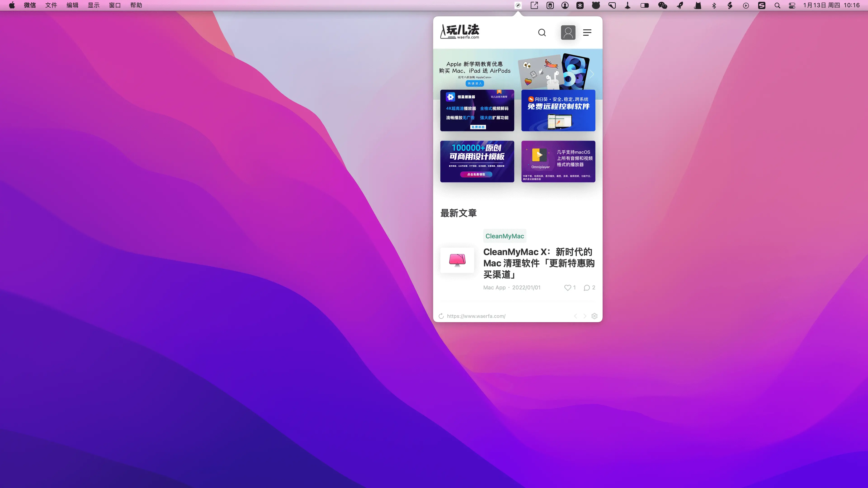Open the hamburger menu in site header
868x488 pixels.
click(587, 33)
